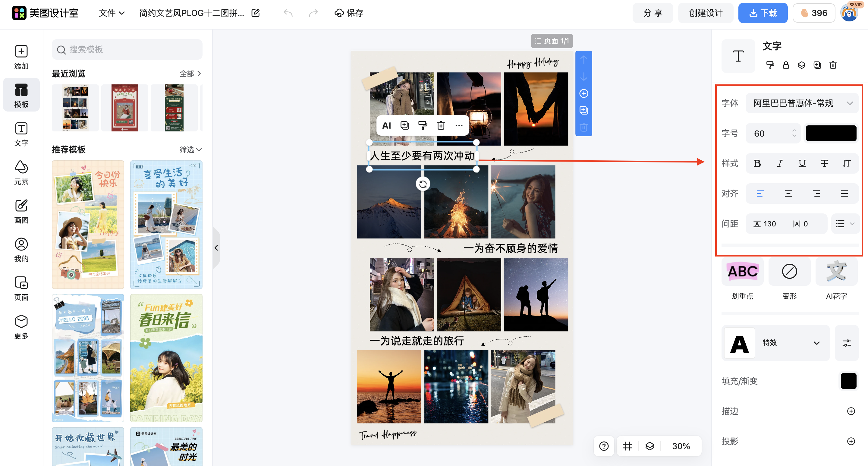The image size is (868, 466).
Task: Toggle underline on the selected text
Action: [802, 163]
